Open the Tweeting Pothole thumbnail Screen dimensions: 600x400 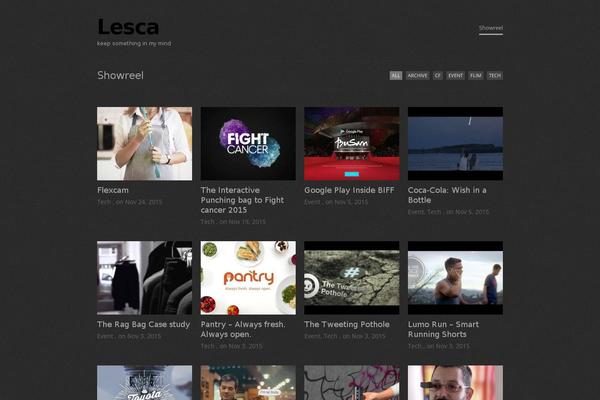[x=352, y=278]
